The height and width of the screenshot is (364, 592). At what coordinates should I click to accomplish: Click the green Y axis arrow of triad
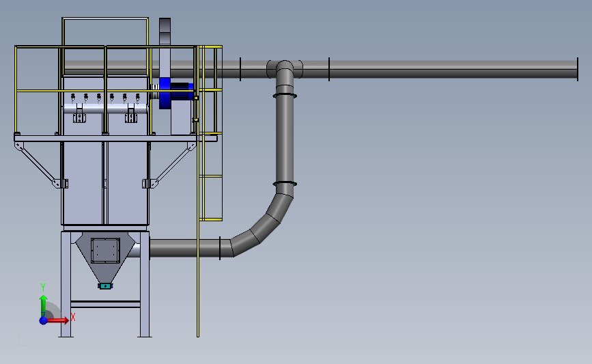pos(44,306)
